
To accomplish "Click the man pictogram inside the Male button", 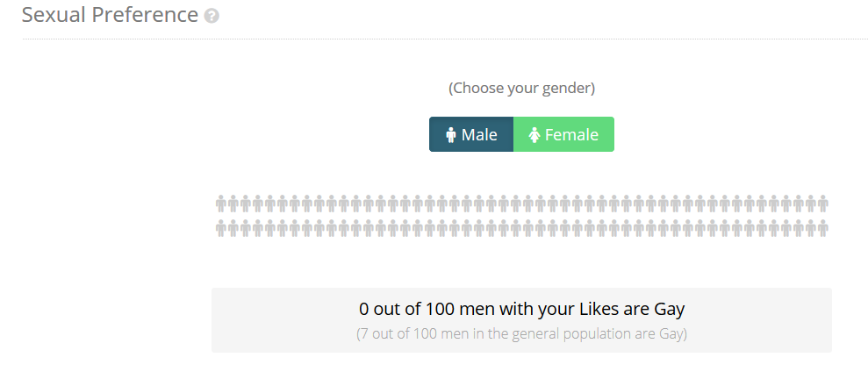I will pyautogui.click(x=450, y=135).
